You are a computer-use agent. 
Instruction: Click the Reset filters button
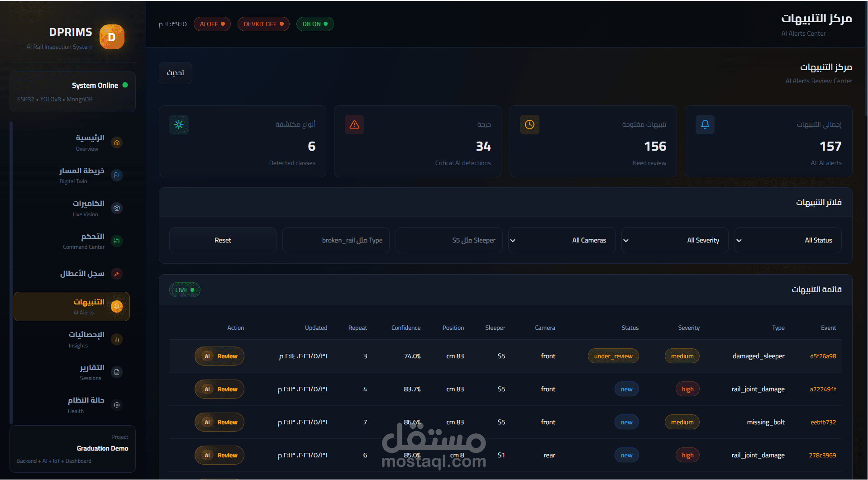pyautogui.click(x=223, y=240)
